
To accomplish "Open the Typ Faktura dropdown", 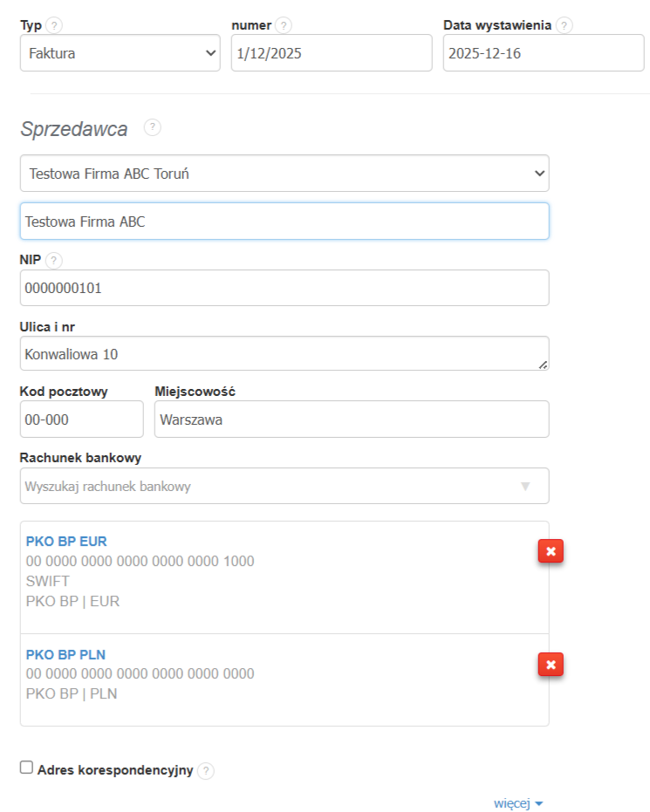I will coord(120,53).
